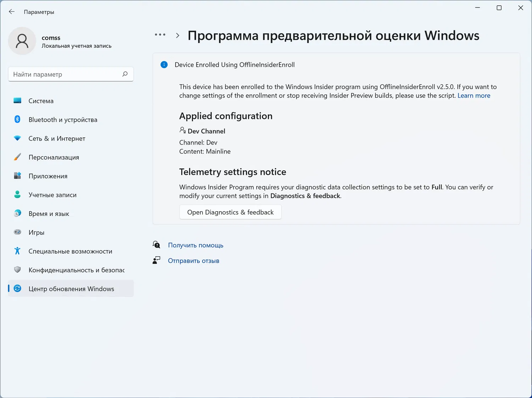Click the Dev Channel bold label
Screen dimensions: 532x398
(x=206, y=131)
